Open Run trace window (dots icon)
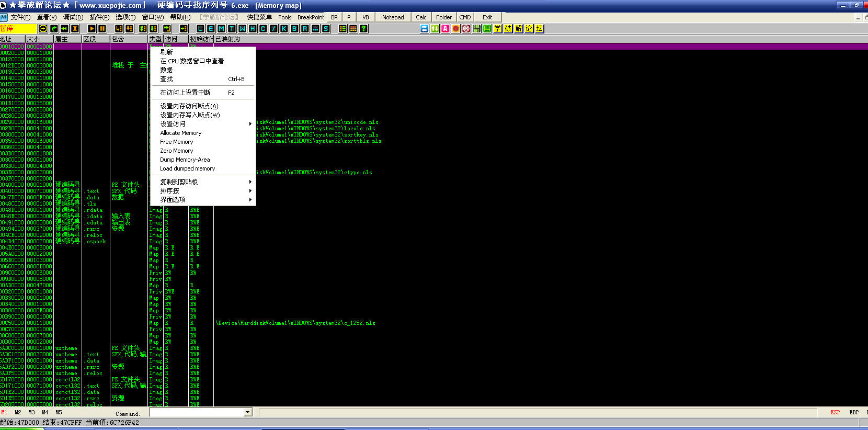The image size is (868, 430). (315, 29)
